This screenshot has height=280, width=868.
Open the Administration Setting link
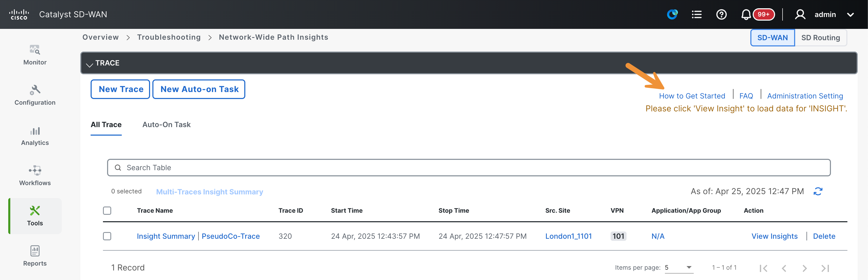(805, 96)
